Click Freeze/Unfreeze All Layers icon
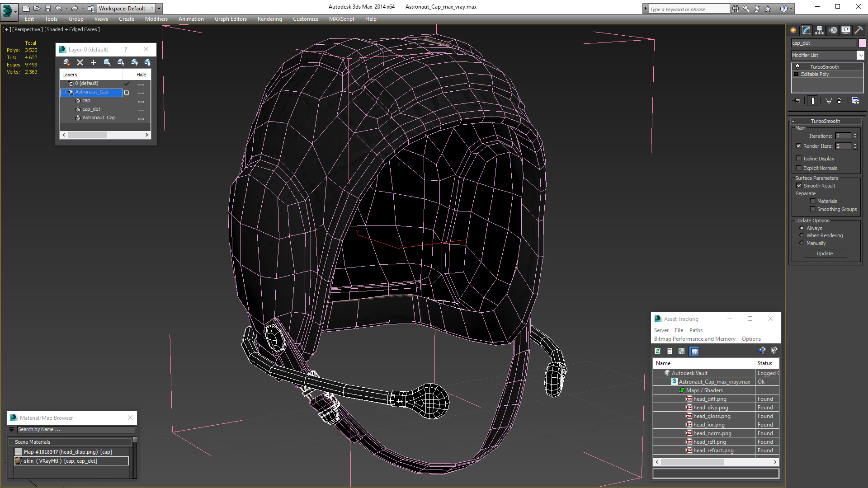 147,62
